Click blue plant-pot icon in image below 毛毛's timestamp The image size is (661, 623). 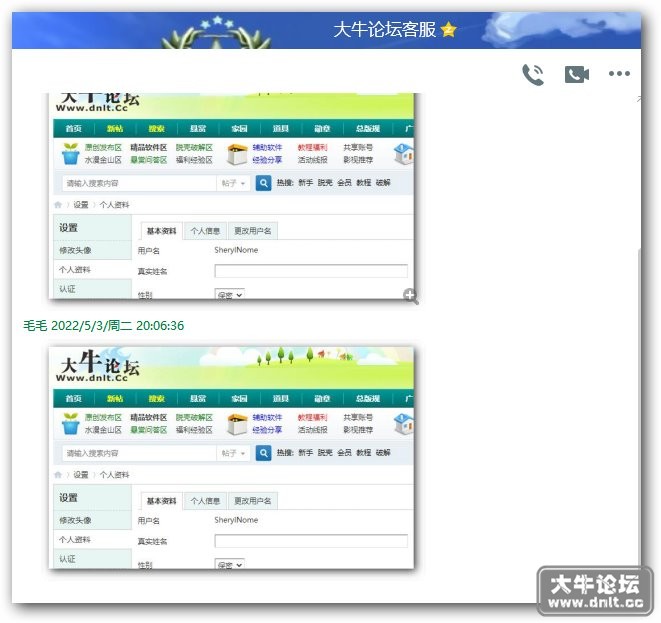(x=70, y=424)
